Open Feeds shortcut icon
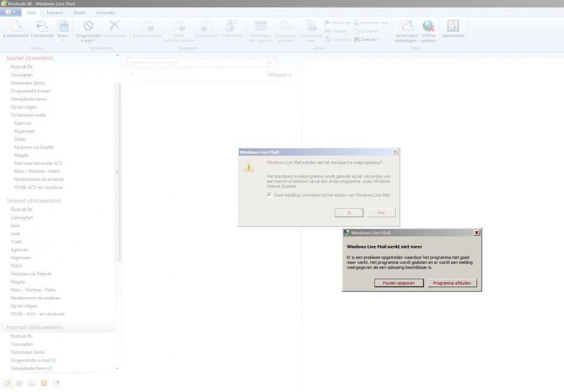 point(44,383)
